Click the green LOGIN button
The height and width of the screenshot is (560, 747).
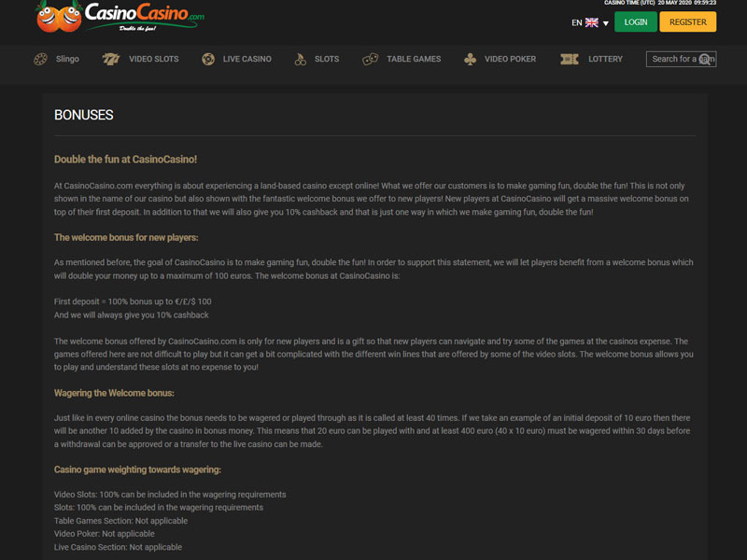(x=636, y=21)
